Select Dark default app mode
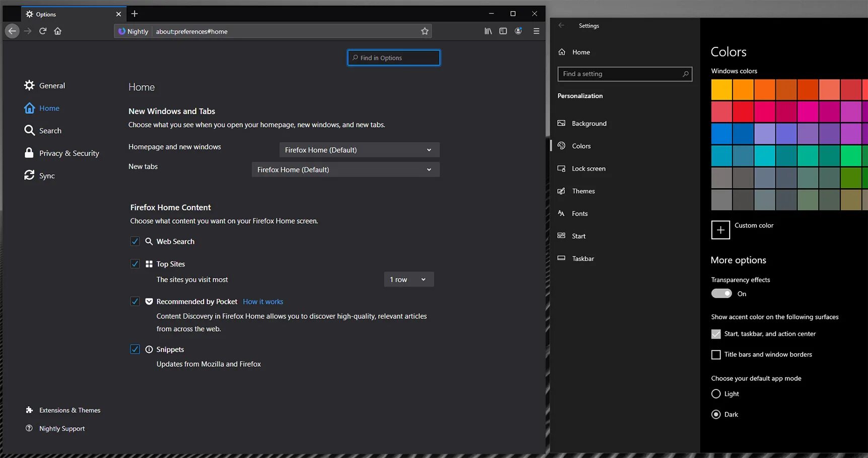 [716, 415]
